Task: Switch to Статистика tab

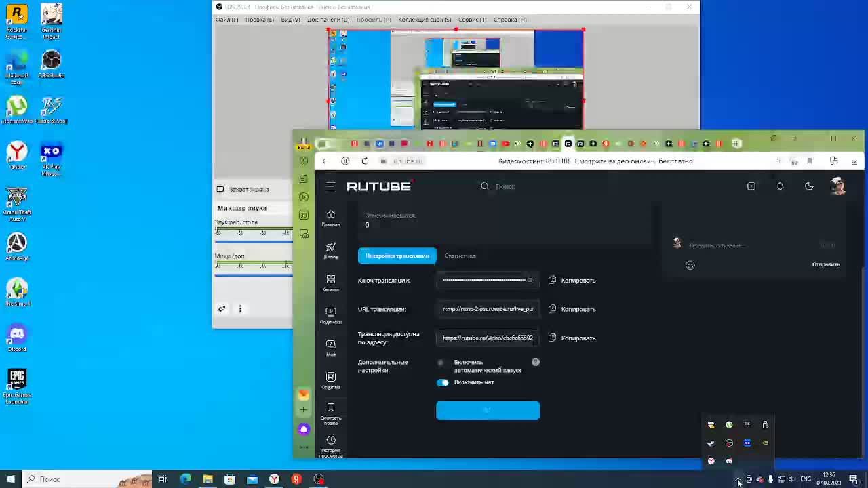Action: (x=460, y=256)
